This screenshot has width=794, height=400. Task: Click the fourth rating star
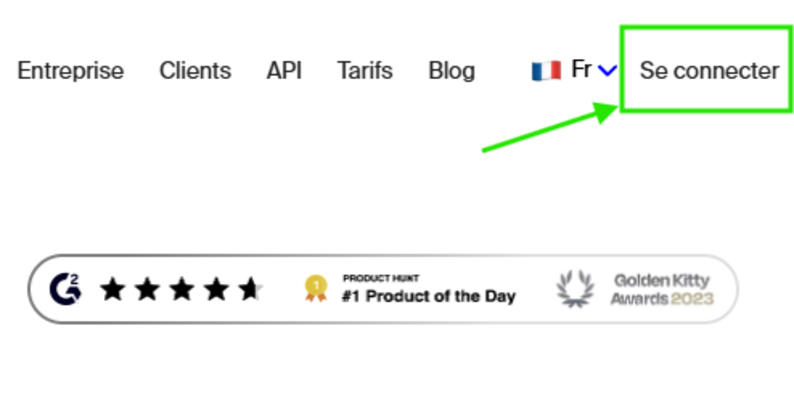click(x=215, y=290)
